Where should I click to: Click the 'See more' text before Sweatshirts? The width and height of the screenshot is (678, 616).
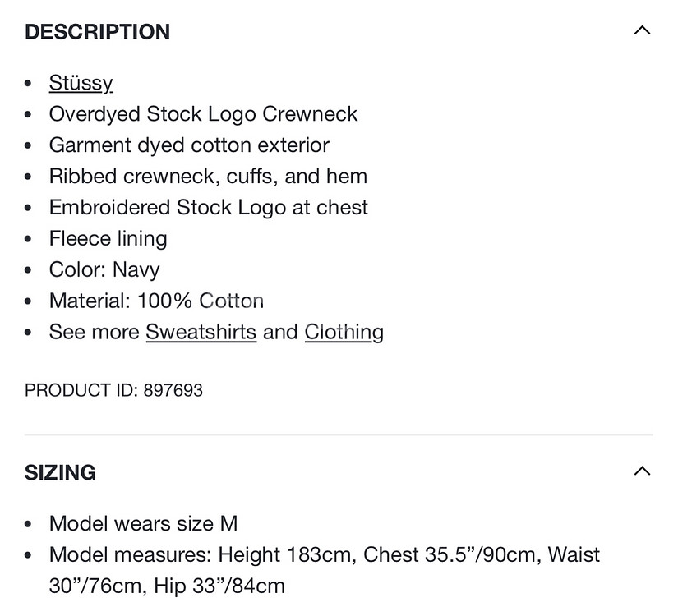pyautogui.click(x=95, y=332)
